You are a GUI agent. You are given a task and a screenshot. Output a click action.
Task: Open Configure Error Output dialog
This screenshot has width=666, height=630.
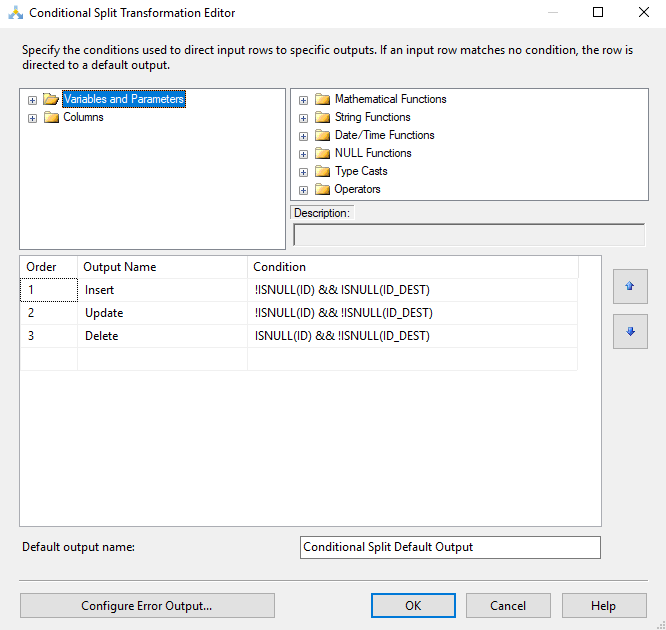tap(147, 606)
